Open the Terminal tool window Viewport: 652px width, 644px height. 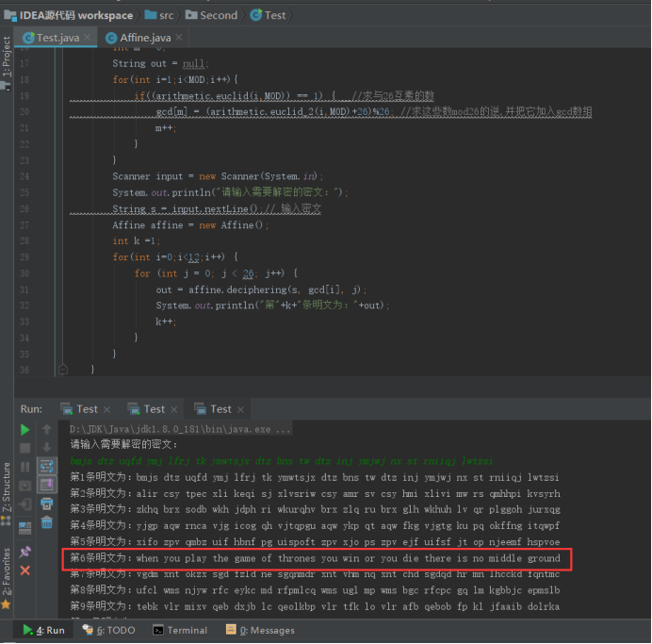tap(180, 630)
